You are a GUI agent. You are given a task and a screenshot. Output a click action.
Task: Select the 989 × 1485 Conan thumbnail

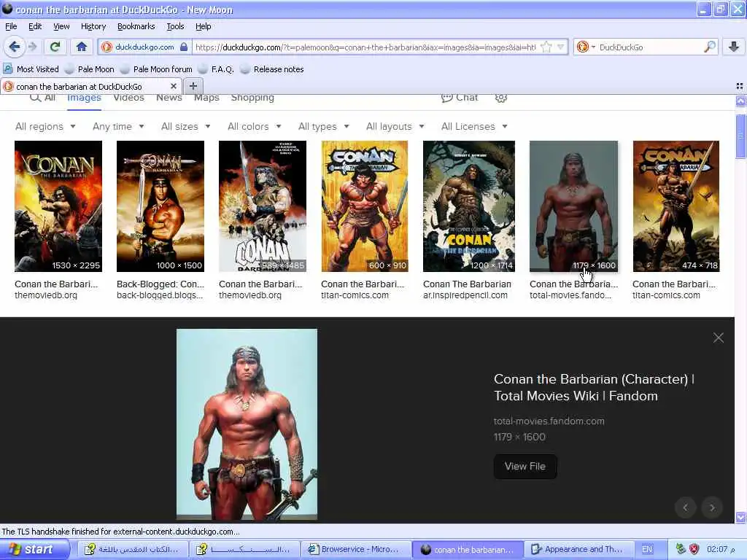(263, 206)
